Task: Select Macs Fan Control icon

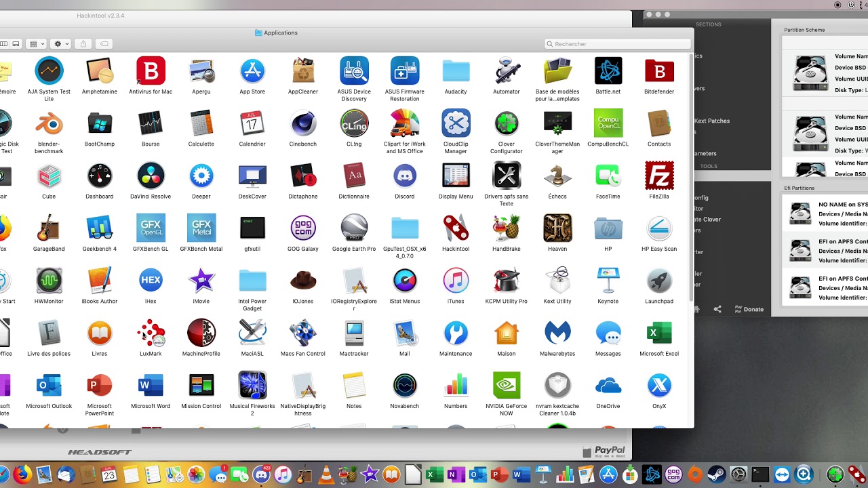Action: click(x=303, y=333)
